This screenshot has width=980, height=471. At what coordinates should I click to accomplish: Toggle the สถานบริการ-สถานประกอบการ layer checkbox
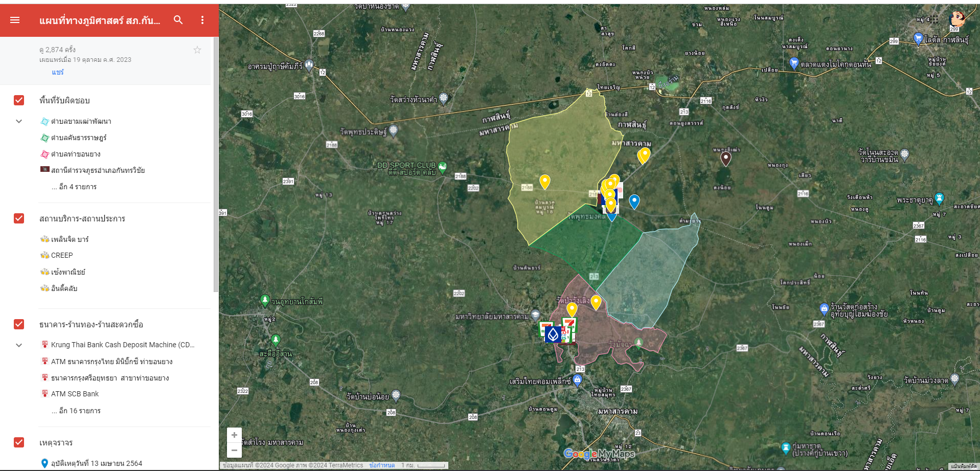pos(19,218)
